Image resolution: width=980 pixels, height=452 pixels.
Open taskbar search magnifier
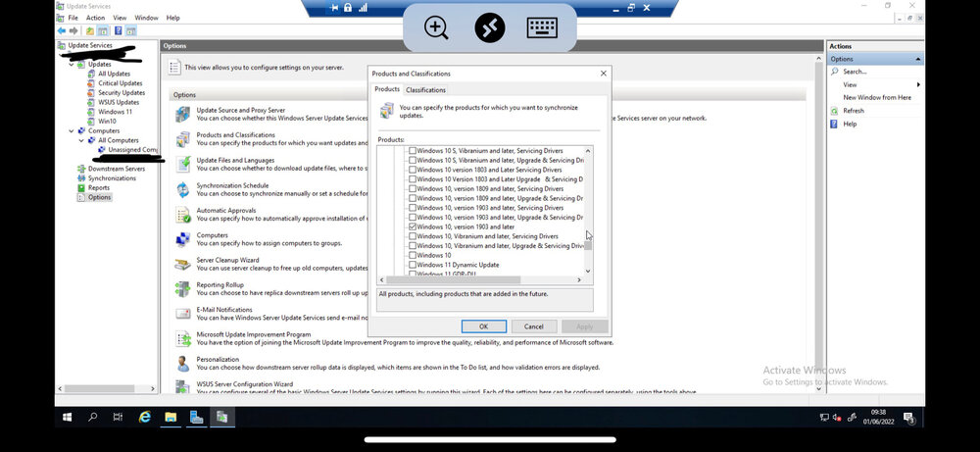pyautogui.click(x=92, y=417)
